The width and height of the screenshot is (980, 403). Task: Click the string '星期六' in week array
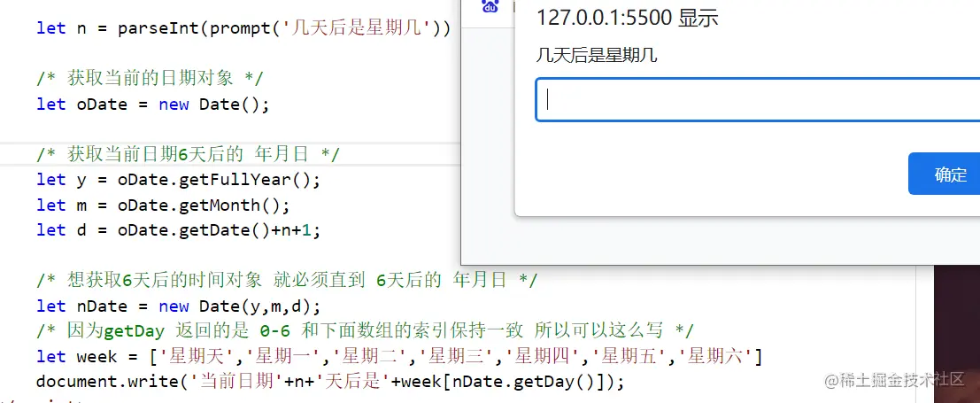[716, 357]
